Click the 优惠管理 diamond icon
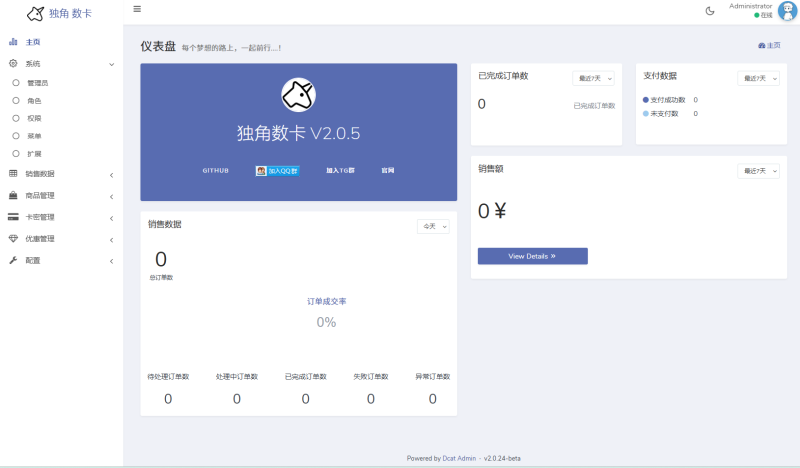Screen dimensions: 800x468 point(13,238)
